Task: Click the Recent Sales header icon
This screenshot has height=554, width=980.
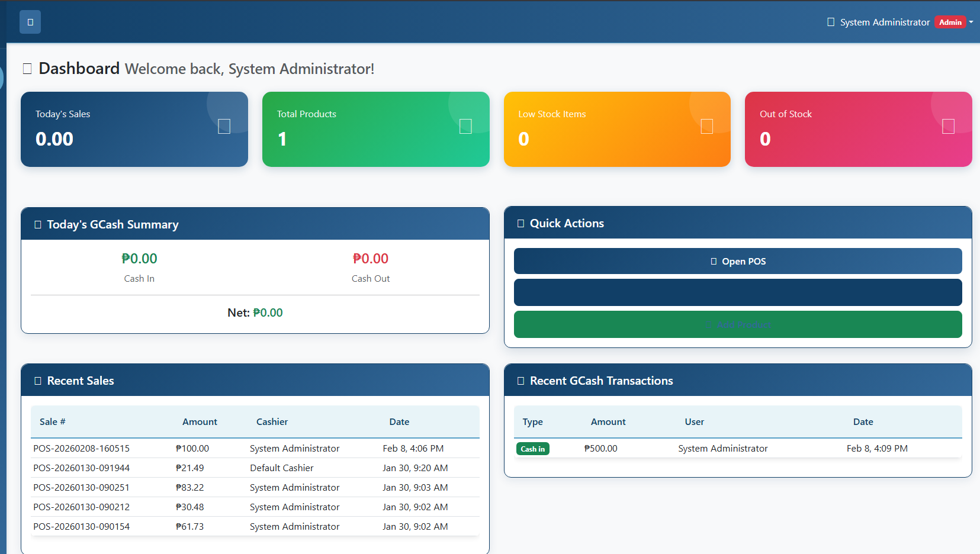Action: (x=37, y=381)
